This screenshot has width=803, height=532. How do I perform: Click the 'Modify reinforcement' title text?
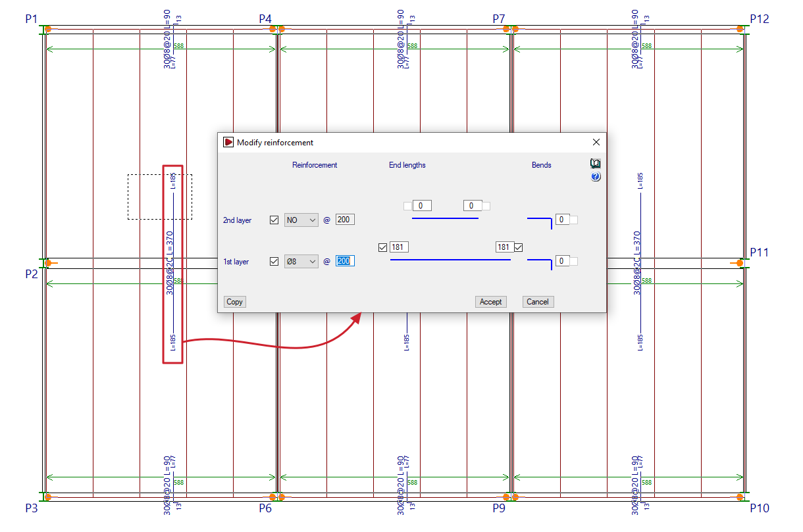(275, 142)
